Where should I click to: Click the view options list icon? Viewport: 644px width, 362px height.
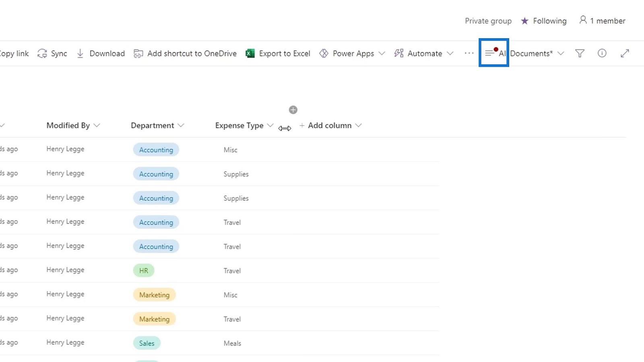point(489,53)
